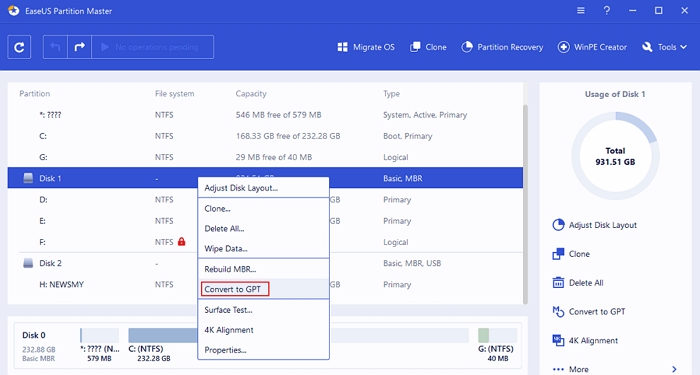The image size is (700, 375).
Task: Choose 4K Alignment in the context menu
Action: pyautogui.click(x=263, y=330)
